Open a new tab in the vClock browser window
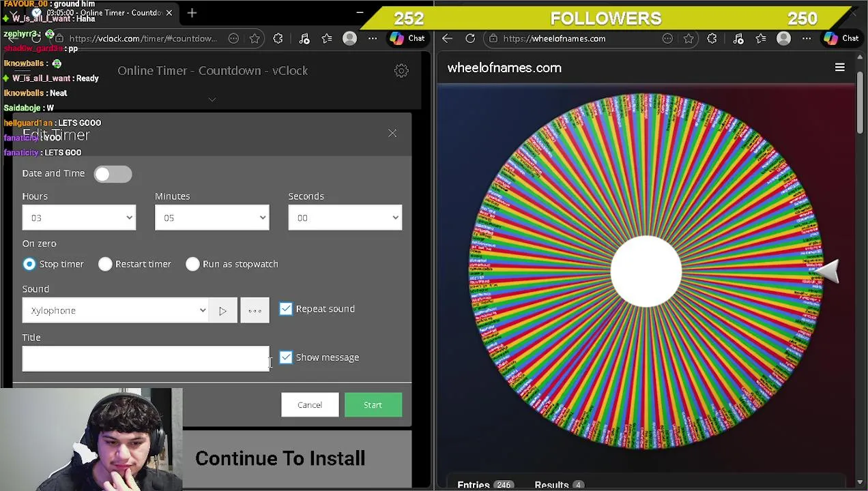The image size is (868, 491). [192, 12]
